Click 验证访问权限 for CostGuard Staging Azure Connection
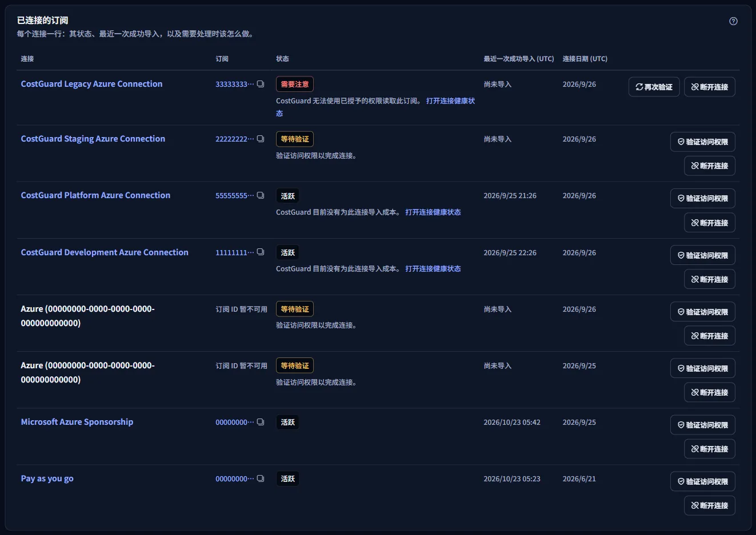Viewport: 756px width, 535px height. [x=702, y=142]
